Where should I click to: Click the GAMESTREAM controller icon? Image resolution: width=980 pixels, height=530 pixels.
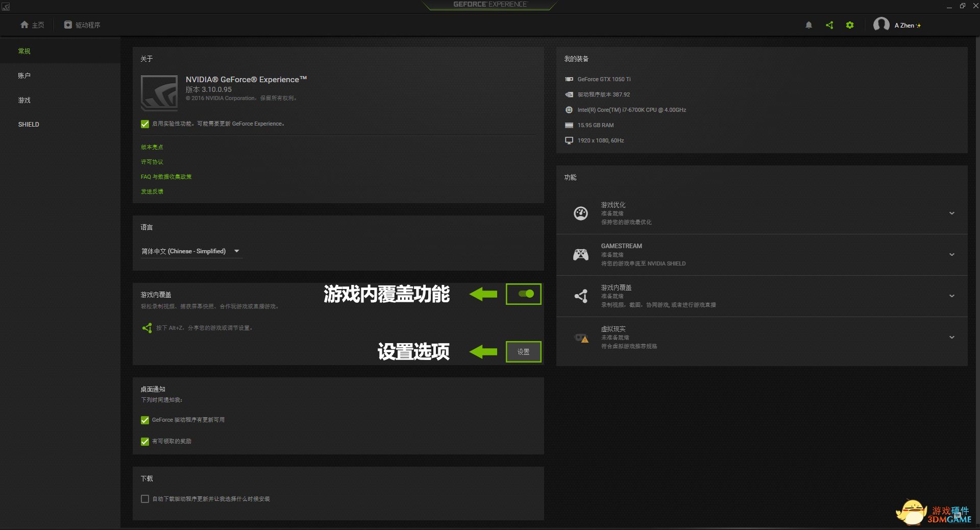coord(581,254)
